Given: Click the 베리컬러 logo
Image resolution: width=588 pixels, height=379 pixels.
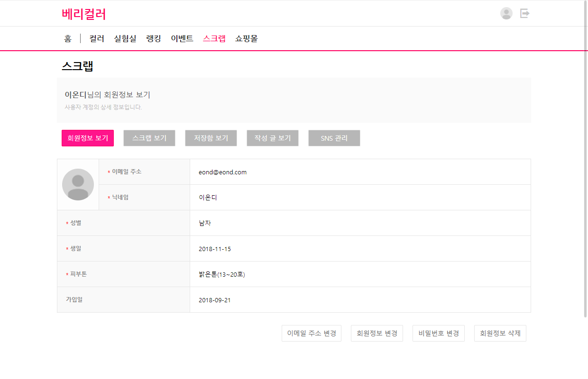Looking at the screenshot, I should (83, 14).
